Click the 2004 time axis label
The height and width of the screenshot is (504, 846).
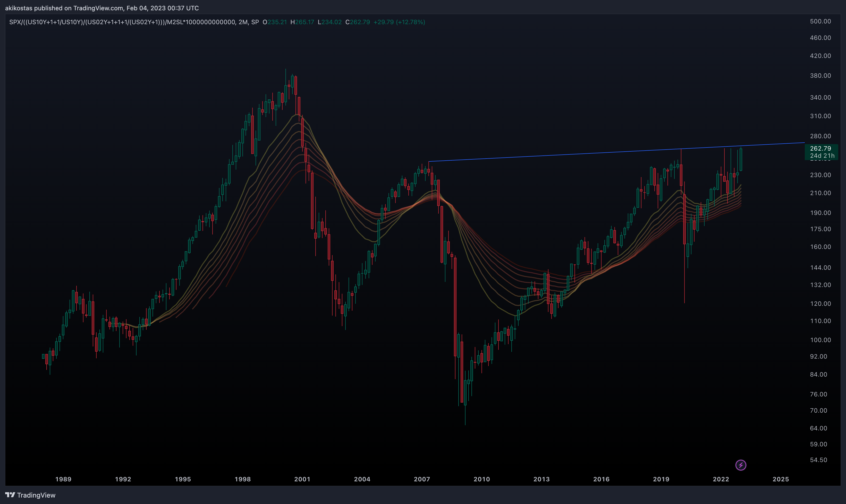tap(362, 479)
